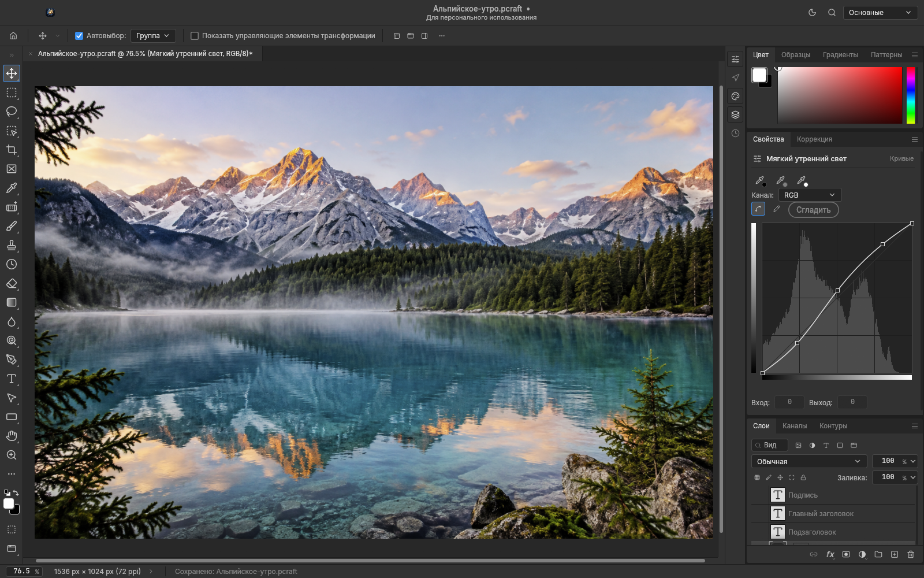Select the Text tool

click(12, 379)
